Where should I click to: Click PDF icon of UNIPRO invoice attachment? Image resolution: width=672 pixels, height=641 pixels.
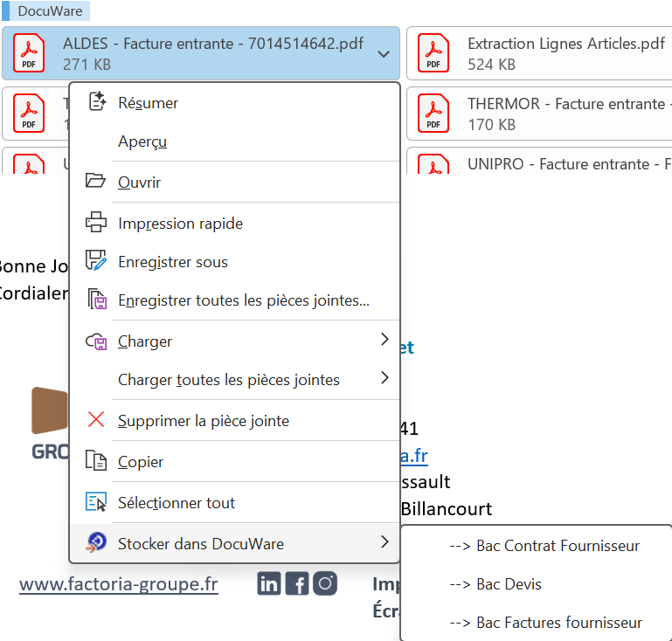tap(433, 163)
